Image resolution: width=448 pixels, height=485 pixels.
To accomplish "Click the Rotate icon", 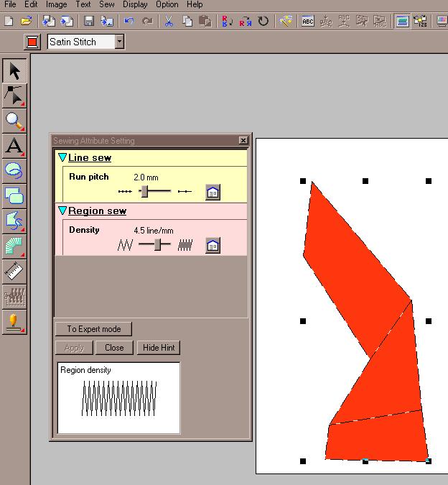I will (x=263, y=22).
